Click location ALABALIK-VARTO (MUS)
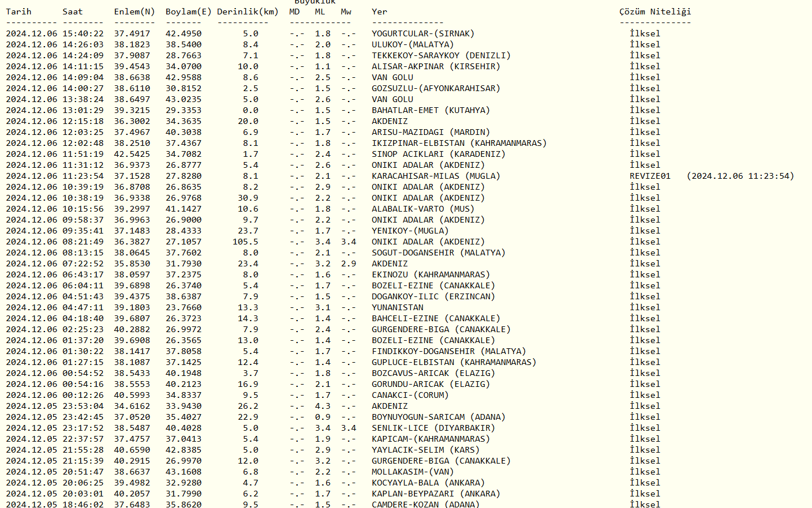 click(x=423, y=209)
